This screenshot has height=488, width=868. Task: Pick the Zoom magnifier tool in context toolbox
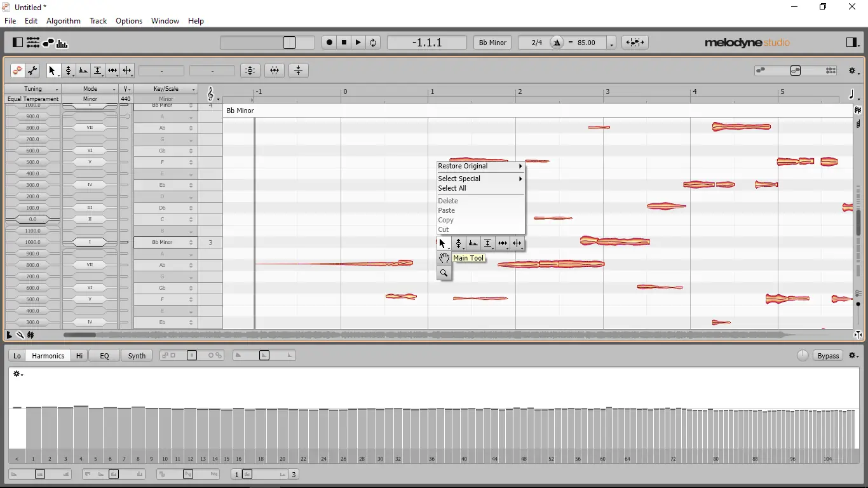[444, 273]
